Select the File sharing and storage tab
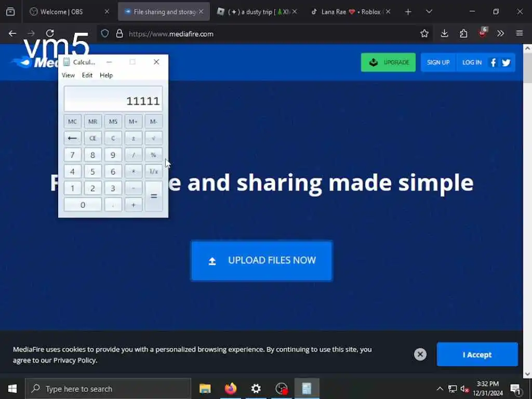 point(164,12)
